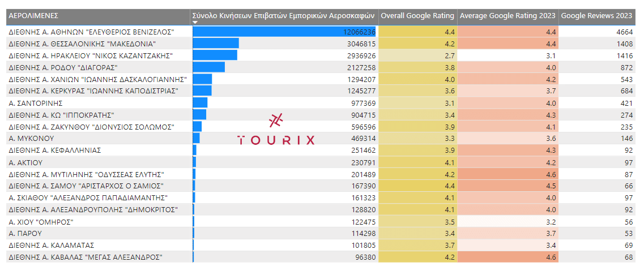Sort by the ΑΕΡΟΛΙΜΕΝΕΣ column header
This screenshot has height=275, width=644.
[x=34, y=15]
